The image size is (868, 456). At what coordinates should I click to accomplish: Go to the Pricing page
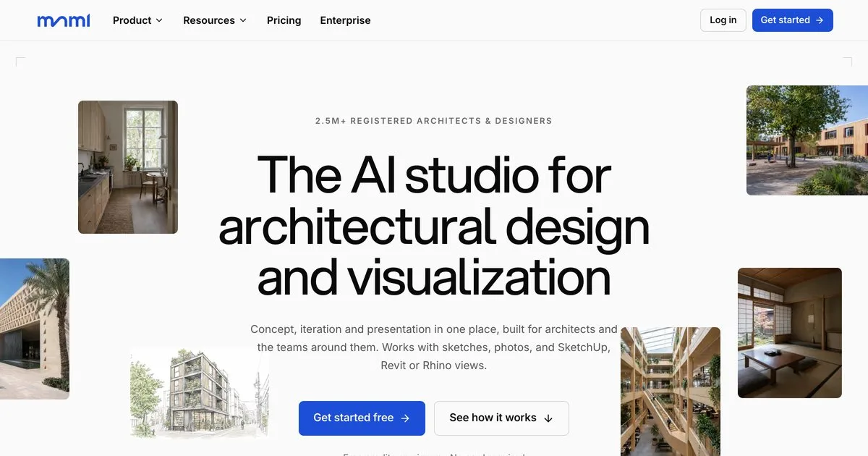point(284,20)
